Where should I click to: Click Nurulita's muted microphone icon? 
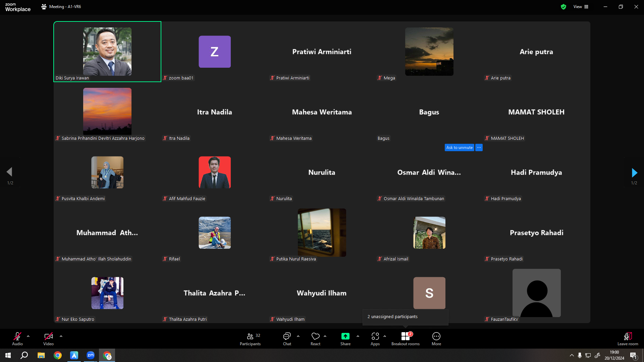pyautogui.click(x=272, y=198)
